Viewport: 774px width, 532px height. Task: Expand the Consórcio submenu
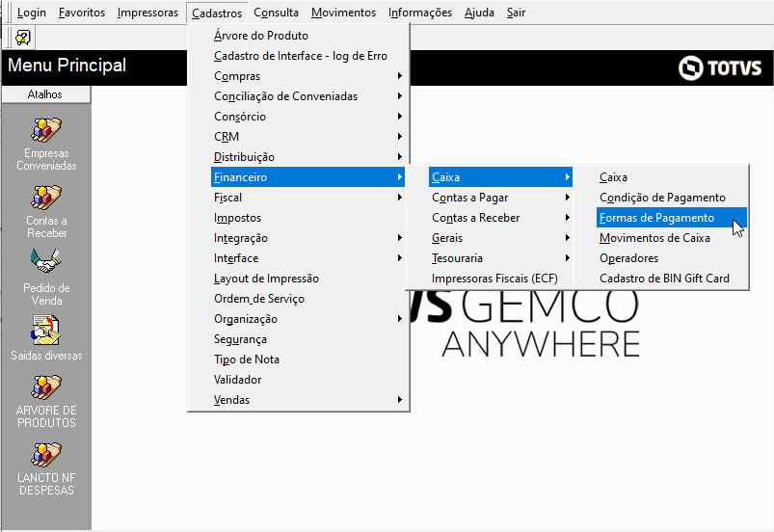coord(308,117)
